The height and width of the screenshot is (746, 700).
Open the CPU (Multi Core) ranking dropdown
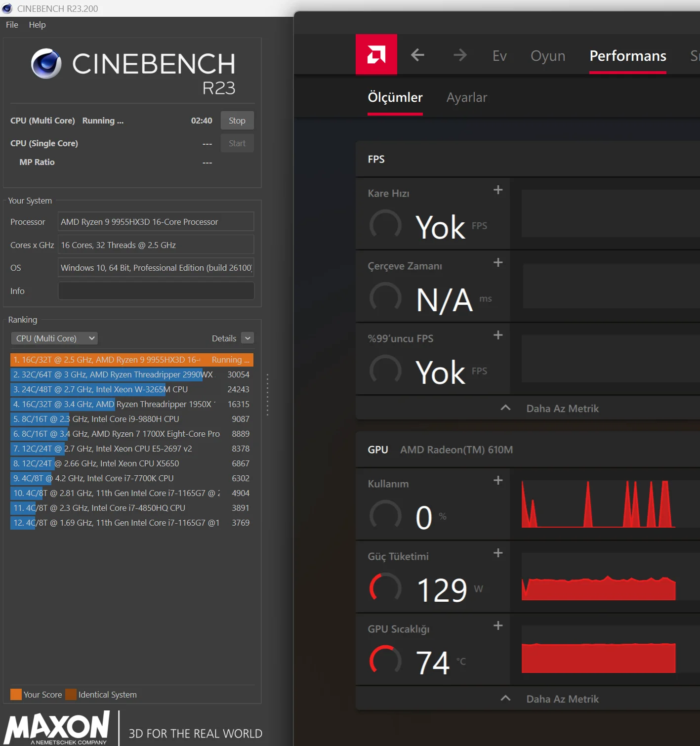click(x=54, y=338)
